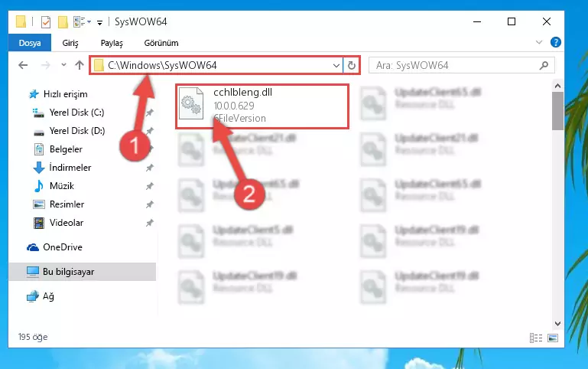
Task: Open Yerel Disk (C:) in the sidebar
Action: [76, 113]
